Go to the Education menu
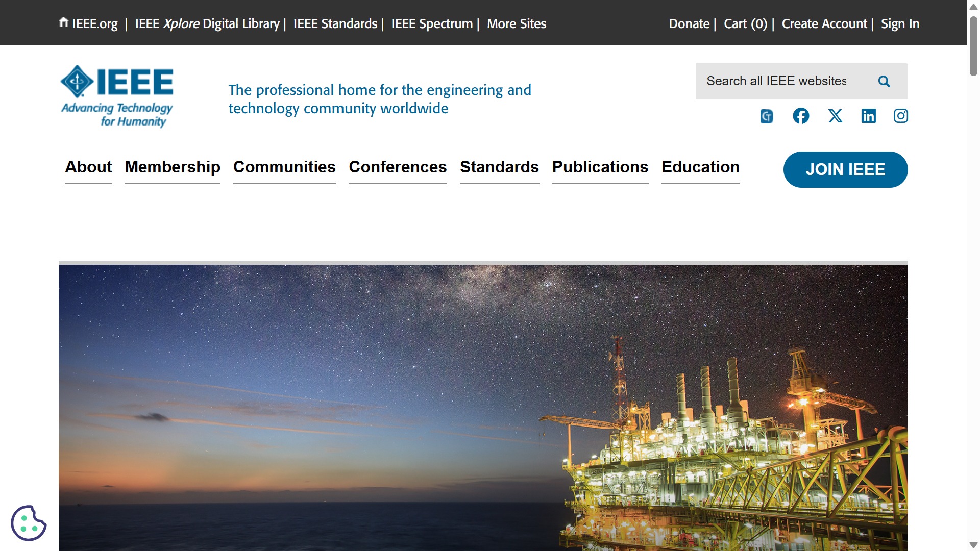 click(x=700, y=167)
